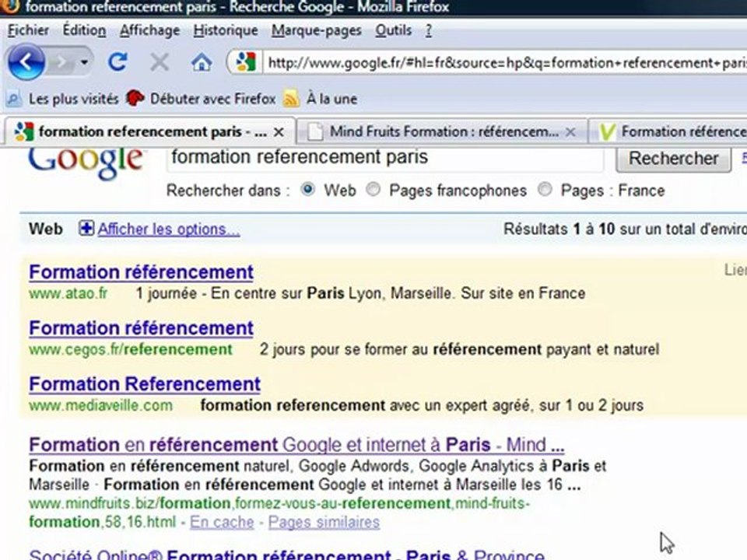Open cegos.fr Formation référencement ad link
Screen dimensions: 747x560
(x=141, y=328)
